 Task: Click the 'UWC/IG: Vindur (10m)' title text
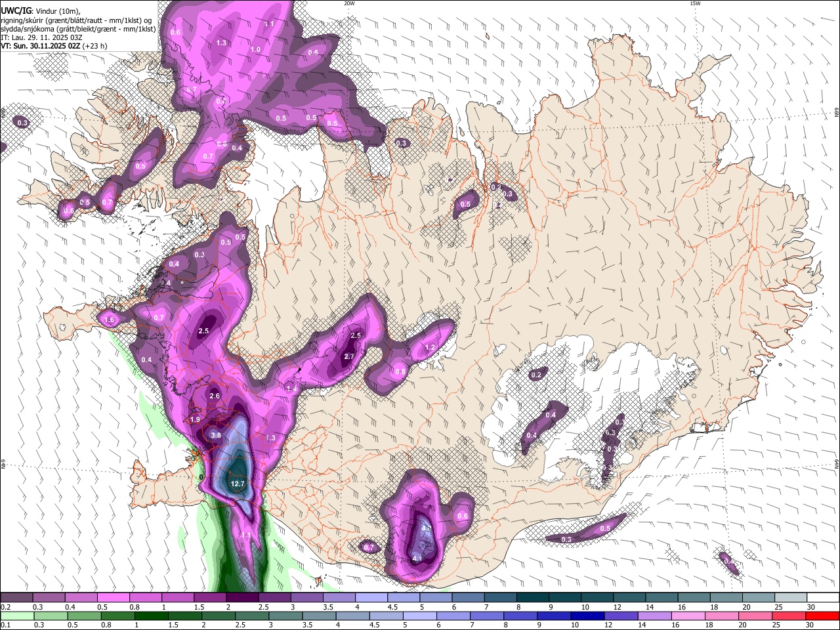(41, 10)
